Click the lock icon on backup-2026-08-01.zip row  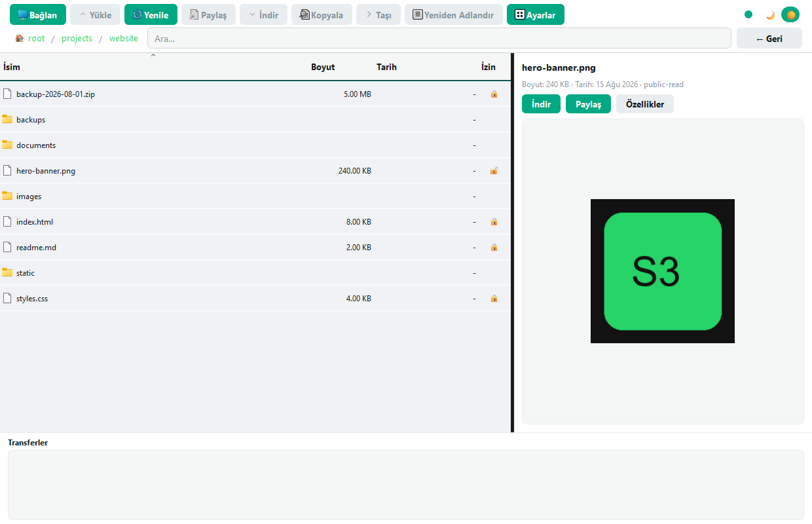tap(494, 94)
